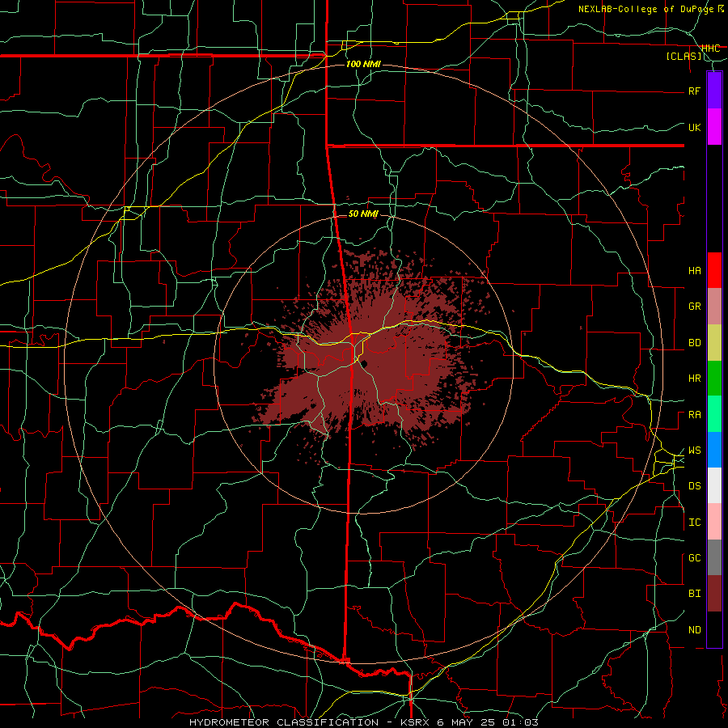Click the magenta UK color swatch
Screen dimensions: 728x728
point(714,127)
